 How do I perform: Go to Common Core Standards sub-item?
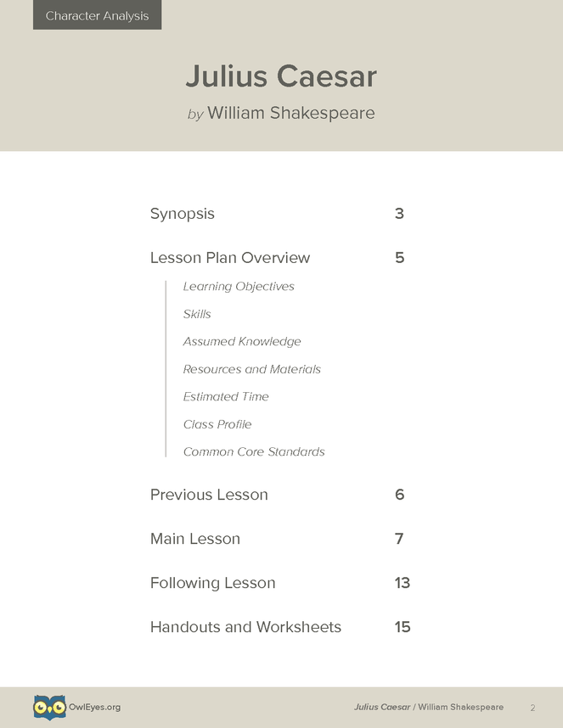coord(254,451)
